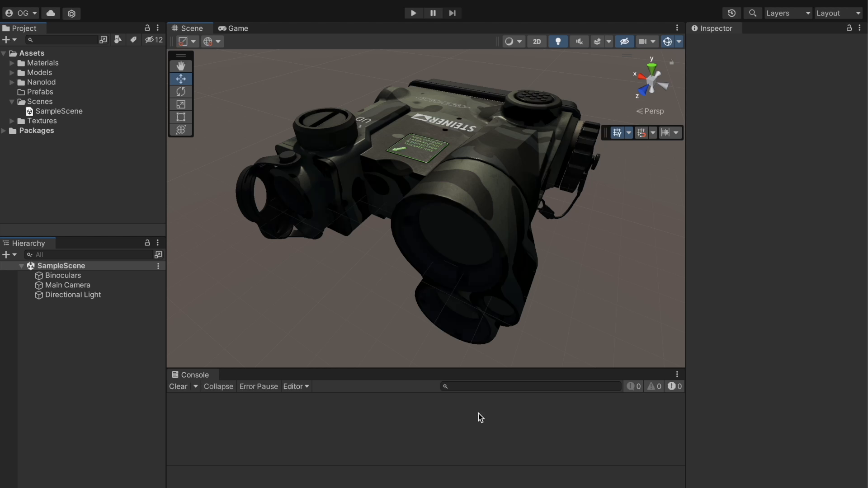Click Search by Type icon in Project

click(x=118, y=40)
